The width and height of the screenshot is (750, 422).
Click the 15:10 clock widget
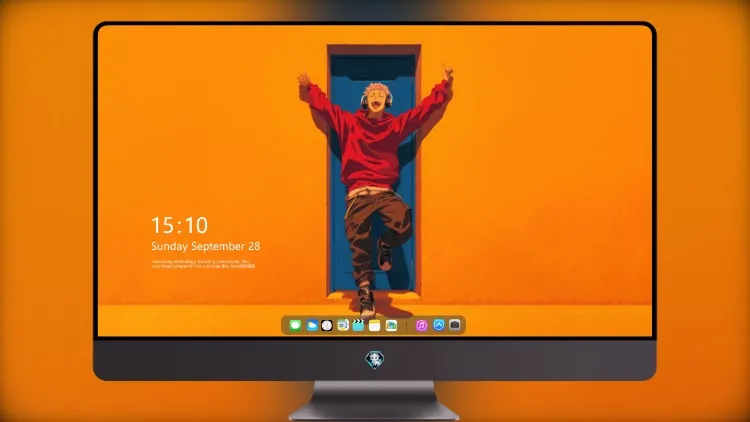tap(179, 225)
